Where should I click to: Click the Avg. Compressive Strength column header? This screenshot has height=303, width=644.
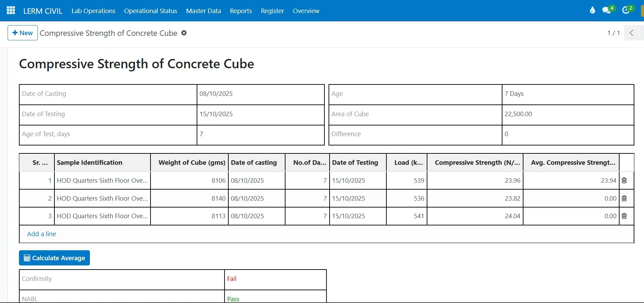click(x=571, y=162)
